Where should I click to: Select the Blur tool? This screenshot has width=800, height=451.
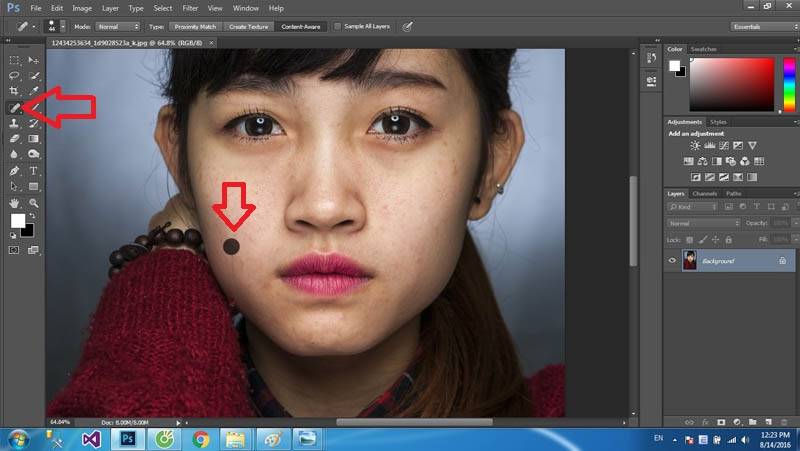(x=14, y=154)
